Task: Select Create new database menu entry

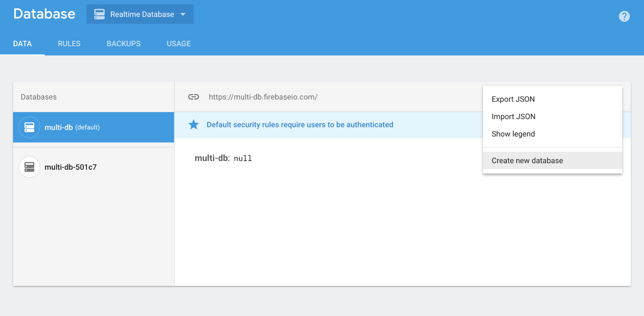Action: pyautogui.click(x=553, y=161)
